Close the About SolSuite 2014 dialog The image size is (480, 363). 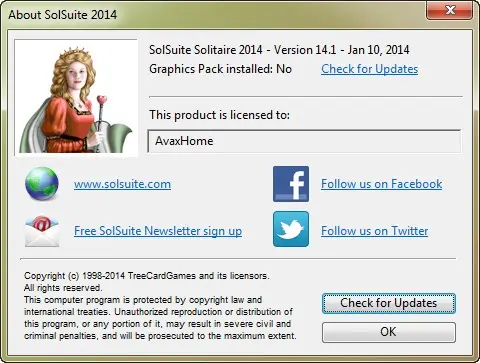pyautogui.click(x=450, y=10)
